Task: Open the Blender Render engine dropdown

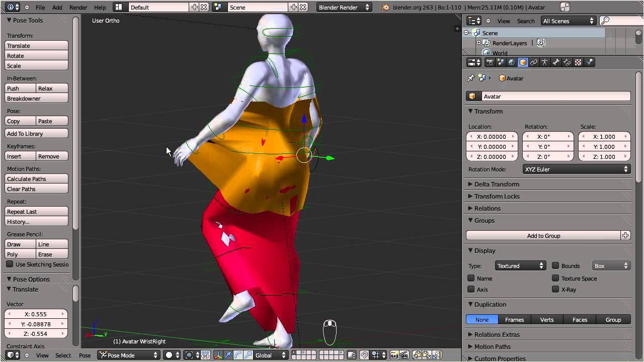Action: point(344,7)
